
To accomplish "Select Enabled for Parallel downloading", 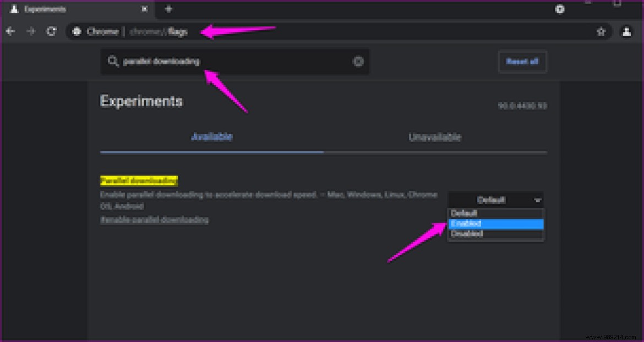I will point(495,224).
